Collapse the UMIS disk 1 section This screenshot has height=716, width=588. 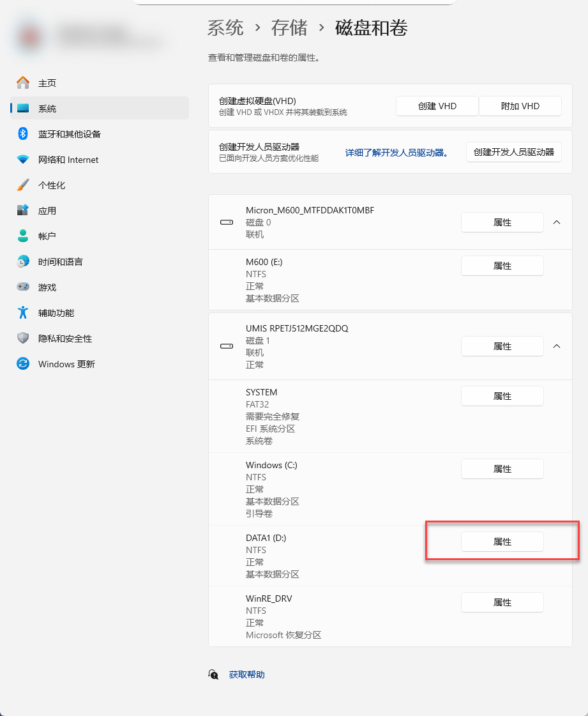[556, 346]
